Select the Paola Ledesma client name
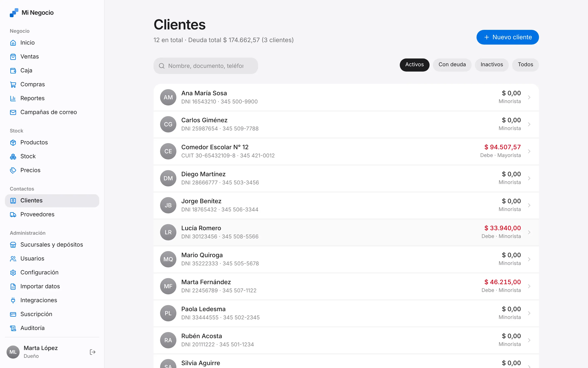The width and height of the screenshot is (588, 368). tap(203, 309)
